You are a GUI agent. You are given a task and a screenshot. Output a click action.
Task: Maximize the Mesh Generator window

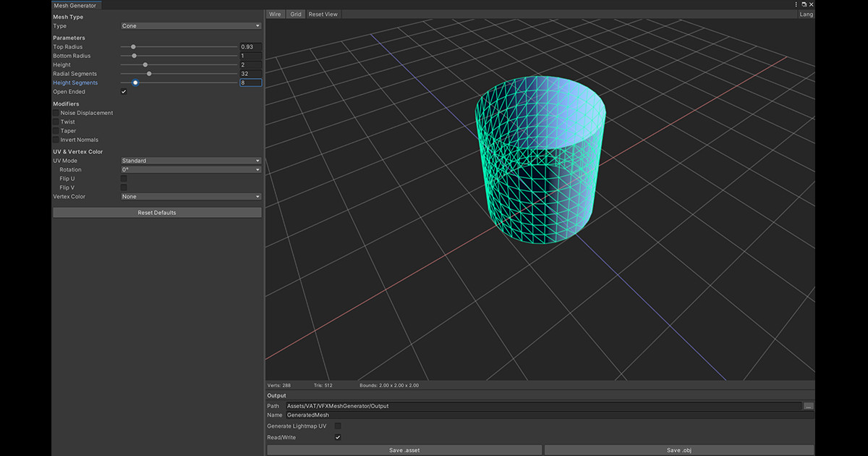[x=804, y=4]
